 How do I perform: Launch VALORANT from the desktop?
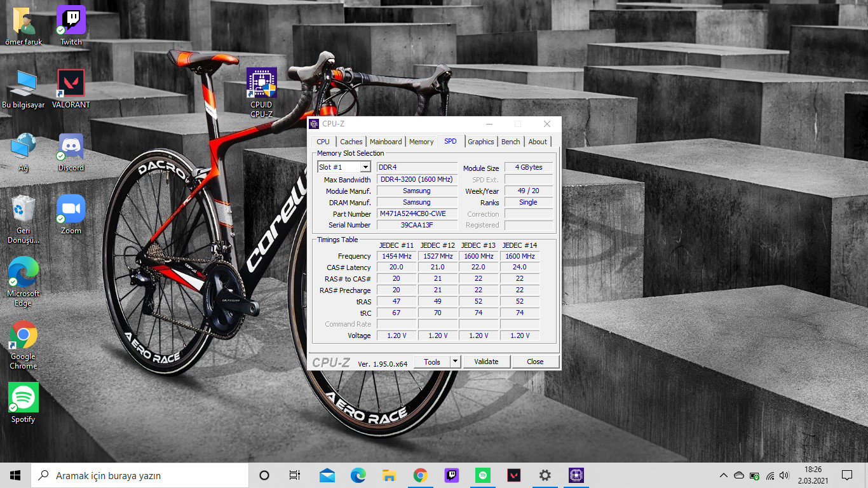tap(71, 89)
